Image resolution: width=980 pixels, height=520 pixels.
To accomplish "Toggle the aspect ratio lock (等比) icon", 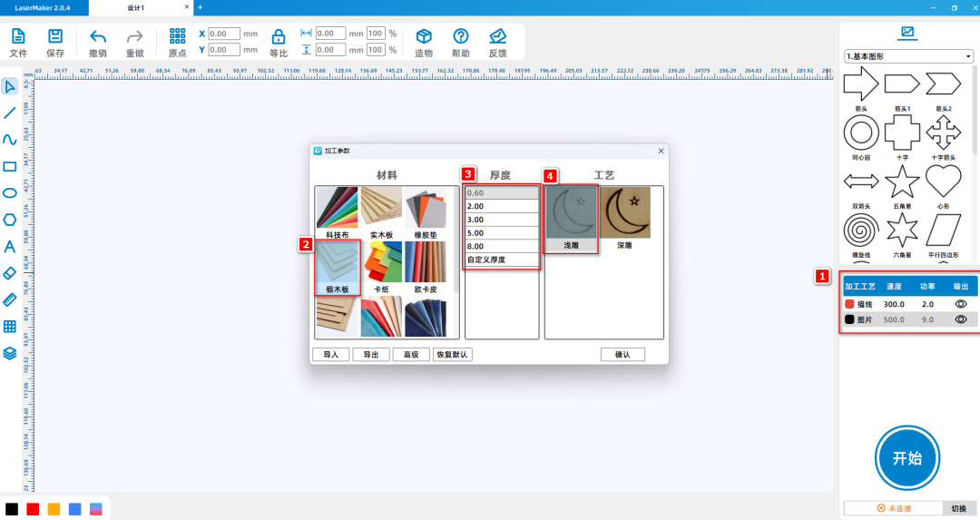I will pos(279,37).
